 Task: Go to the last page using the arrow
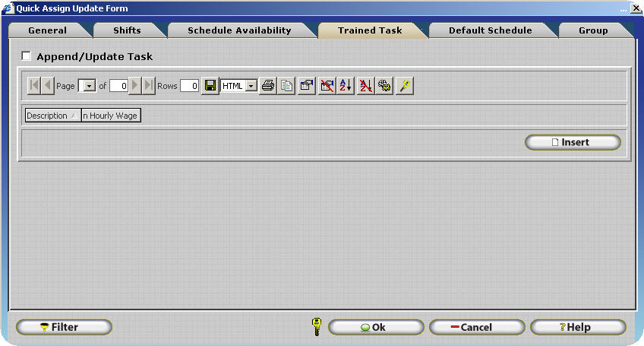click(149, 86)
